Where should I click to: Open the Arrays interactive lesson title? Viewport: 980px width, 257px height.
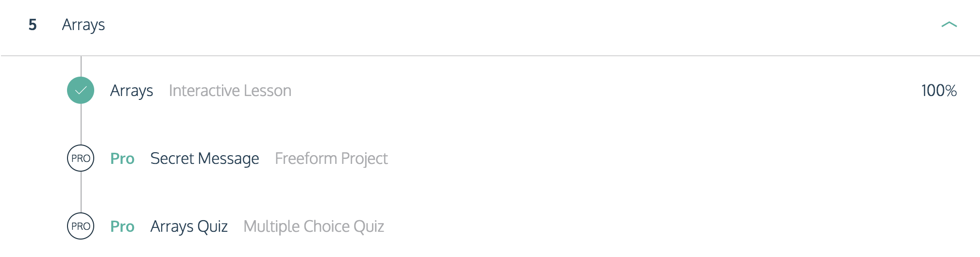(132, 91)
